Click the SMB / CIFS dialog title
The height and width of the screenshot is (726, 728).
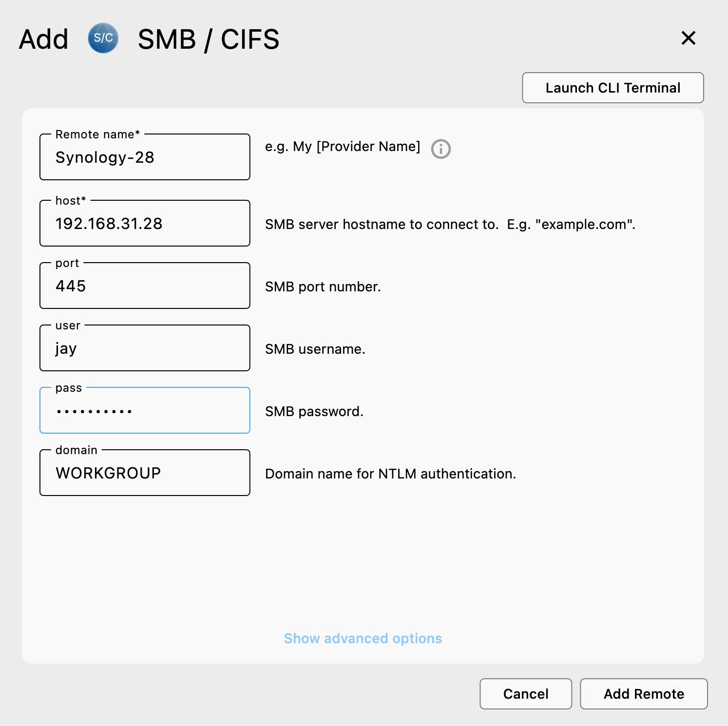tap(209, 39)
